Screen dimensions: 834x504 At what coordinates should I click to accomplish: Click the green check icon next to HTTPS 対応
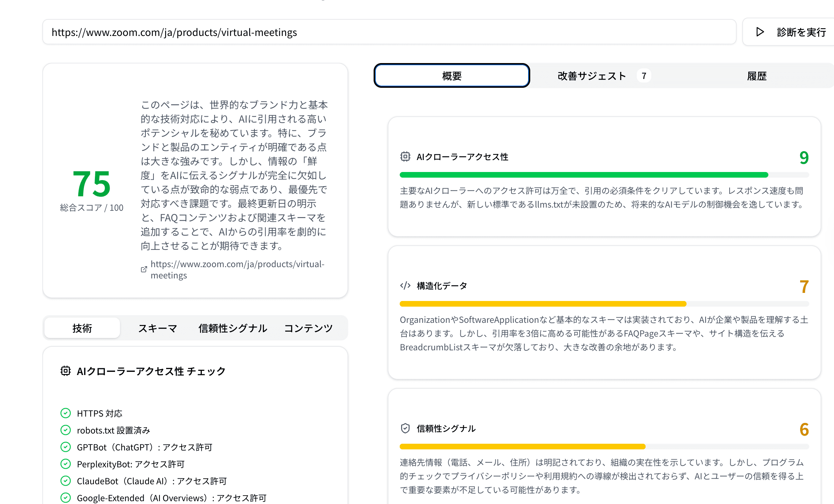point(66,413)
